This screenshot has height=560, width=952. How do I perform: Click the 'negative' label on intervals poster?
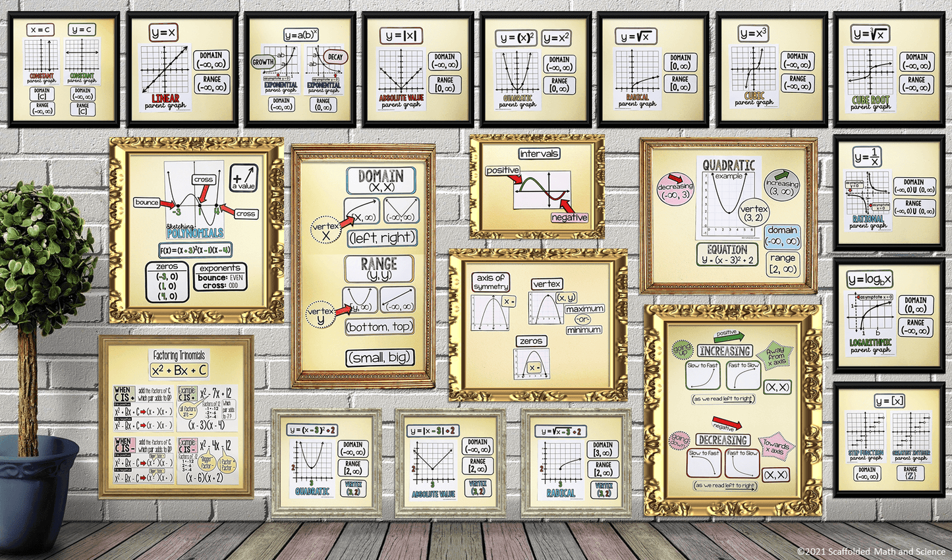(569, 217)
